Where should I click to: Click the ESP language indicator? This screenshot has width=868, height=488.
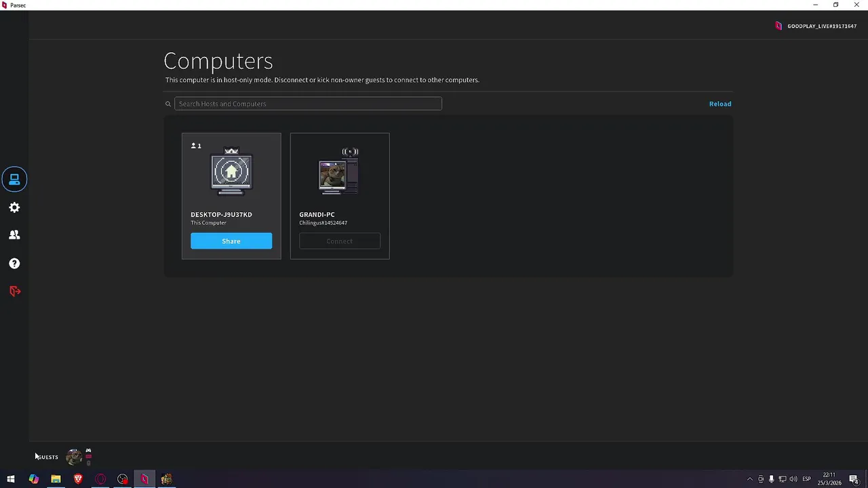point(807,479)
